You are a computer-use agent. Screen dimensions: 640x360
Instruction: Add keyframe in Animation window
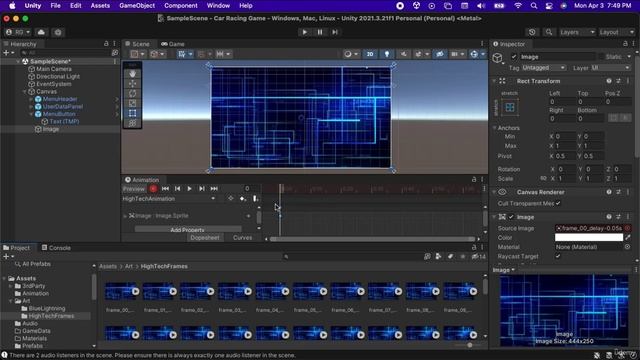click(x=243, y=199)
